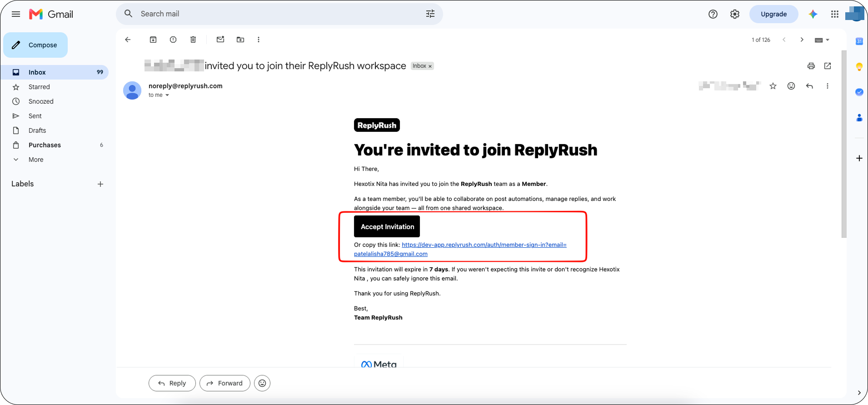Screen dimensions: 868x405
Task: Open Google Tasks side panel
Action: tap(859, 92)
